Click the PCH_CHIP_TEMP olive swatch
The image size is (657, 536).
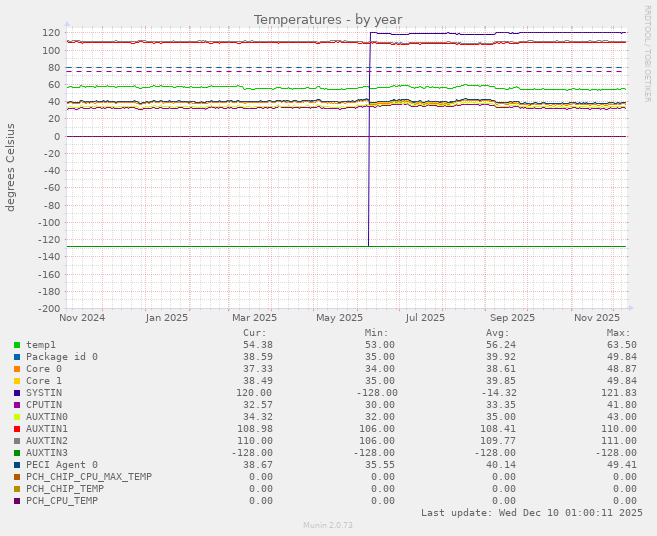[17, 489]
